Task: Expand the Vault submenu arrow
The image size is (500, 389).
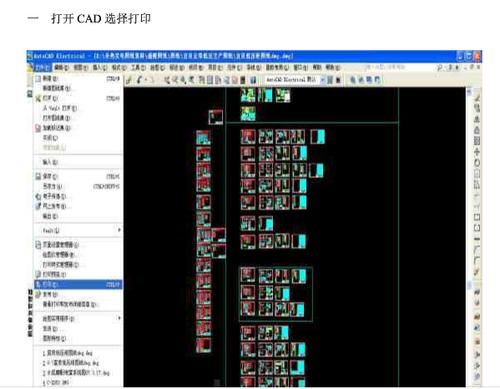Action: pyautogui.click(x=119, y=230)
